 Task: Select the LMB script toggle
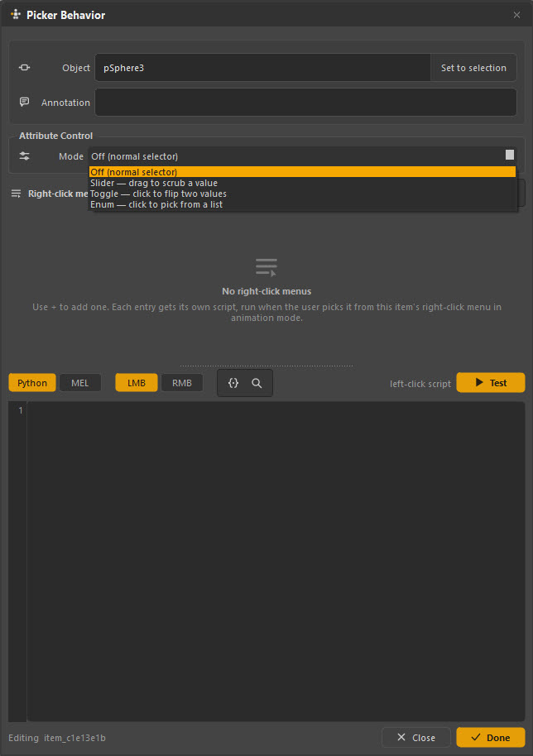[x=137, y=383]
